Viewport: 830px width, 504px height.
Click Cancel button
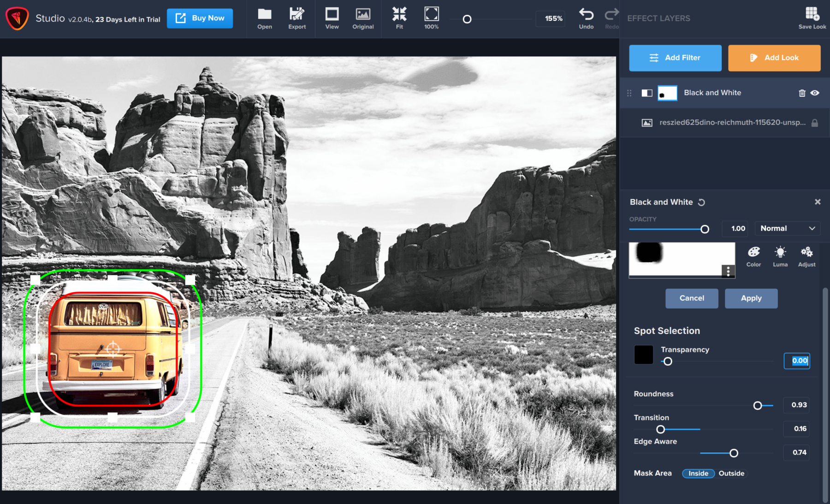[x=692, y=298]
